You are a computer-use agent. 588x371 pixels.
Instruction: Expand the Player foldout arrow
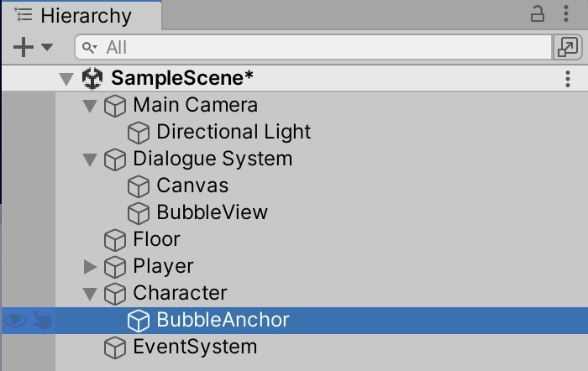point(91,267)
